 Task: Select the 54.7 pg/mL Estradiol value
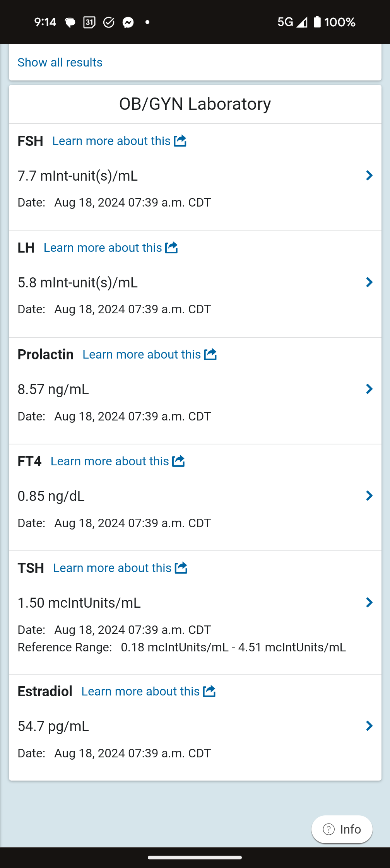click(53, 726)
